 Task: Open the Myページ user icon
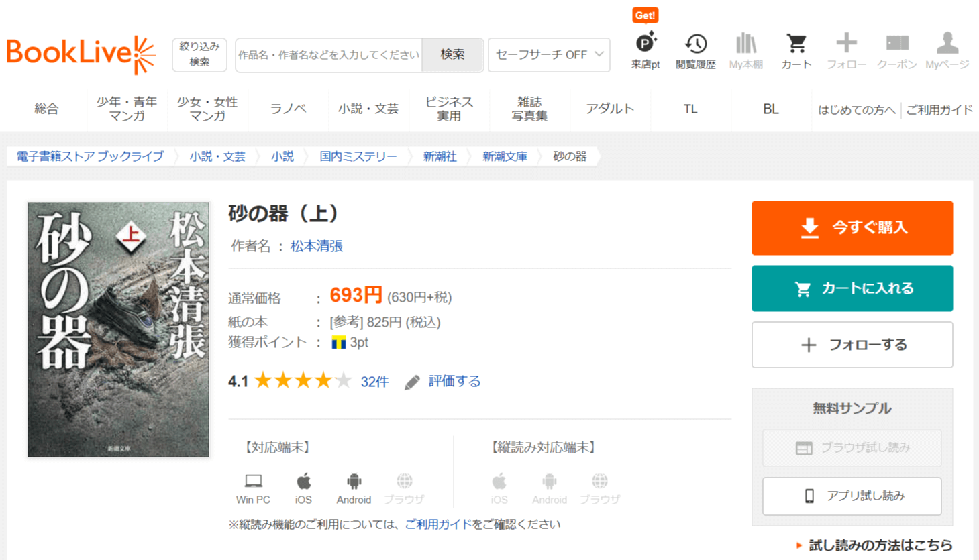tap(947, 44)
